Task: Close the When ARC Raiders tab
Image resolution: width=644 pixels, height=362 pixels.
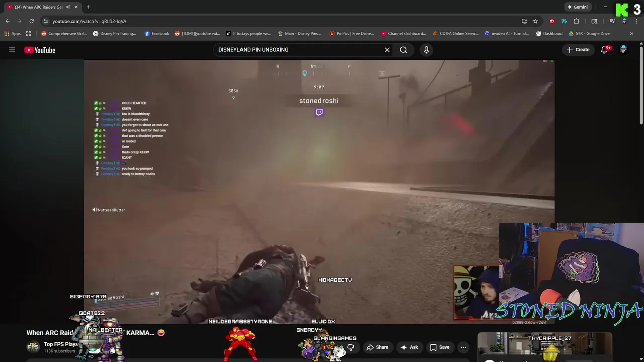Action: (76, 7)
